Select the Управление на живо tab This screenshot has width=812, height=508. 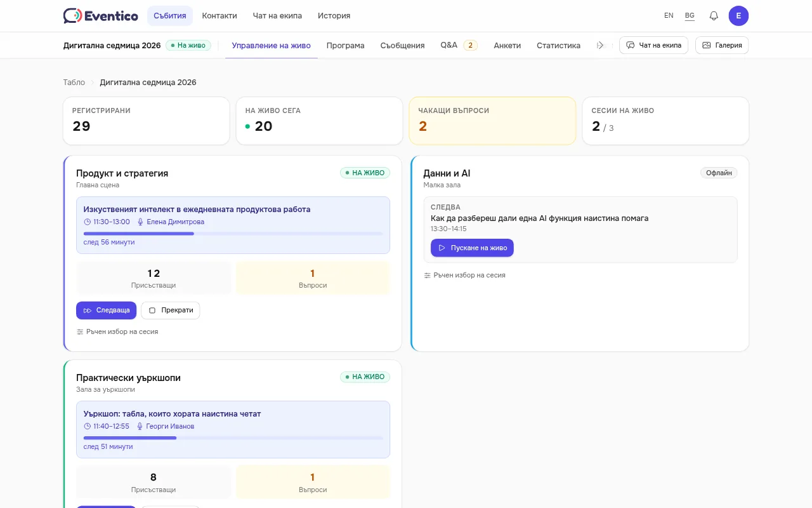pyautogui.click(x=272, y=46)
